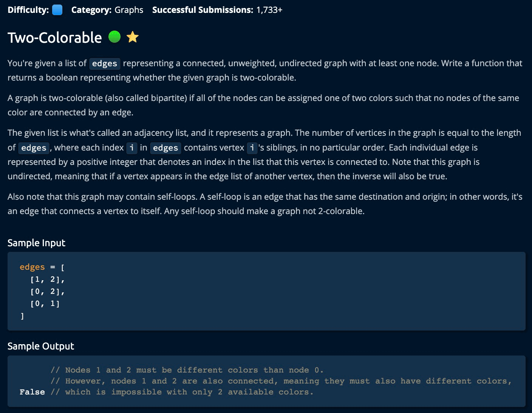532x413 pixels.
Task: Click the edges chip after the word 'of'
Action: tap(34, 148)
